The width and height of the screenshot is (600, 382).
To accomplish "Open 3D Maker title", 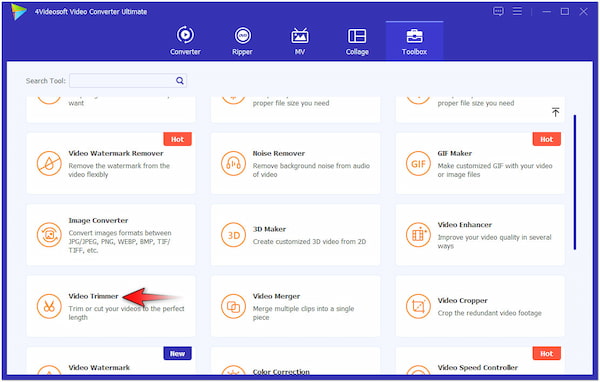I will (269, 229).
